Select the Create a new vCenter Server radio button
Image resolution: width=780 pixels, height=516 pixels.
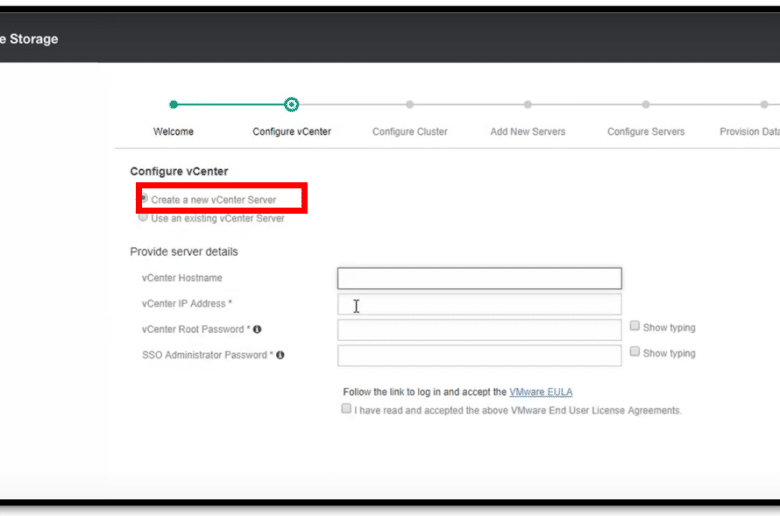145,199
